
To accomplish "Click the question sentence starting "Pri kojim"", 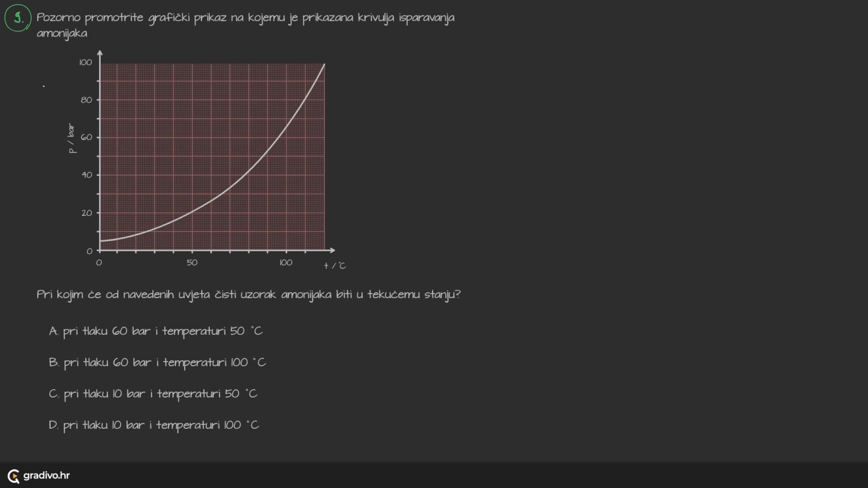I will pyautogui.click(x=248, y=295).
